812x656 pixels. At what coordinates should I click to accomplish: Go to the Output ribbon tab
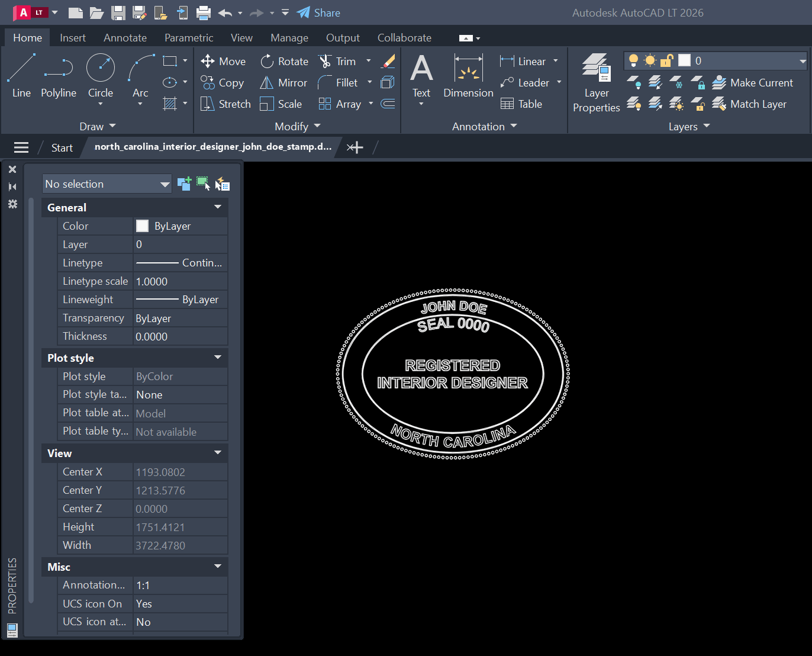pyautogui.click(x=343, y=37)
